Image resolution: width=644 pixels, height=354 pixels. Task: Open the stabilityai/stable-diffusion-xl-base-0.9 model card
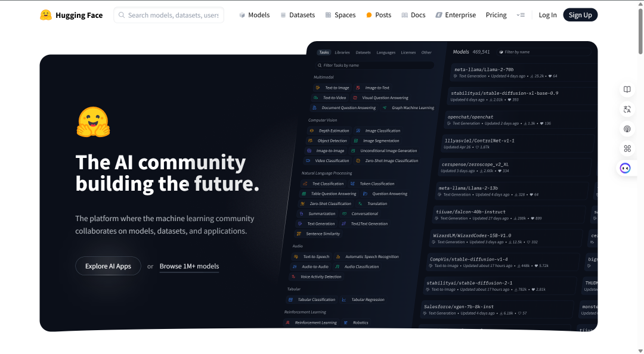(x=522, y=96)
